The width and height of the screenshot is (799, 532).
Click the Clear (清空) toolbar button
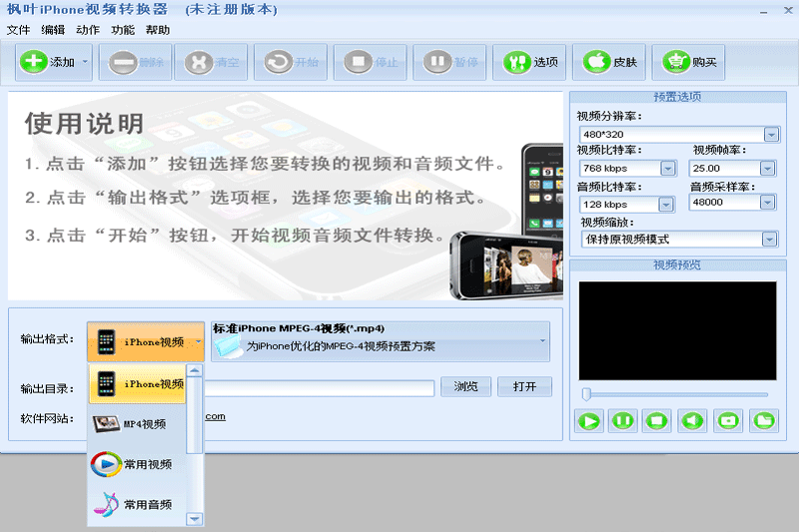click(211, 62)
